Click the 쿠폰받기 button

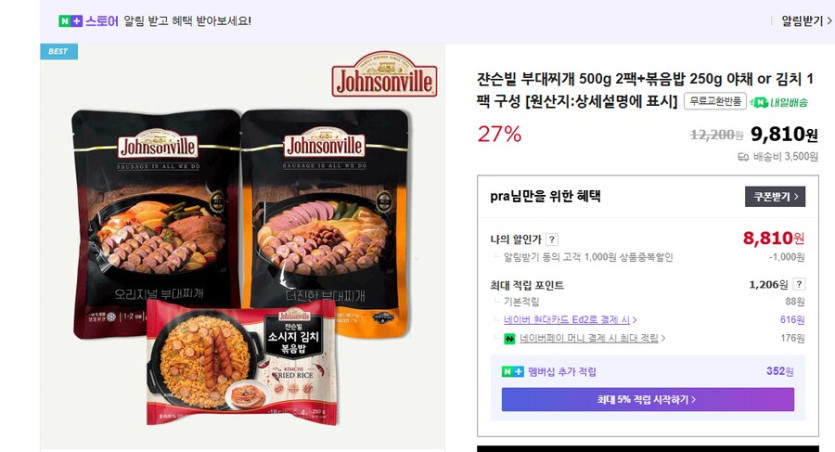[x=775, y=196]
